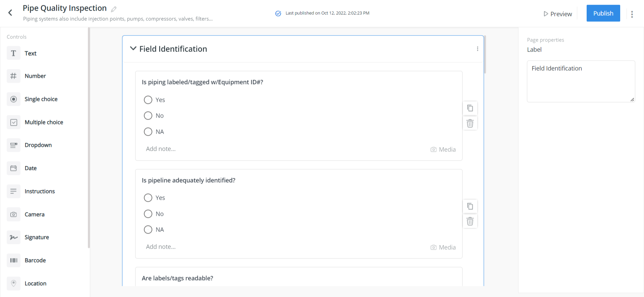Click the Label text field

coord(581,81)
